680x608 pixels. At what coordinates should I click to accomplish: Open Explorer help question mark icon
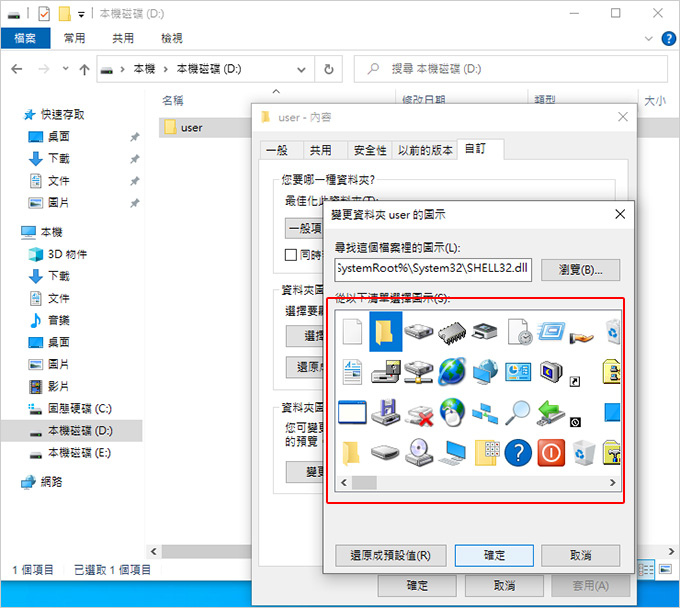668,39
